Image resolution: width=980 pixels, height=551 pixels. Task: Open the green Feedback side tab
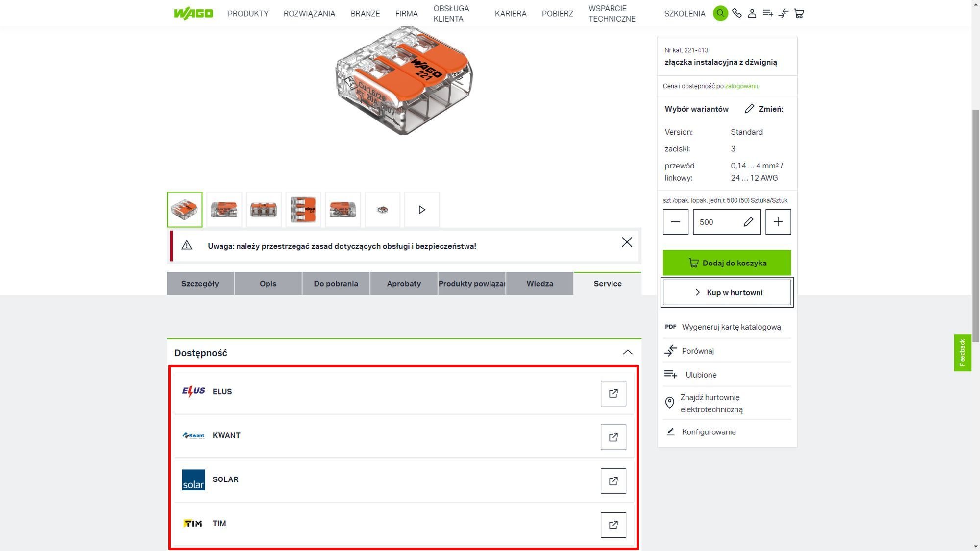coord(962,353)
